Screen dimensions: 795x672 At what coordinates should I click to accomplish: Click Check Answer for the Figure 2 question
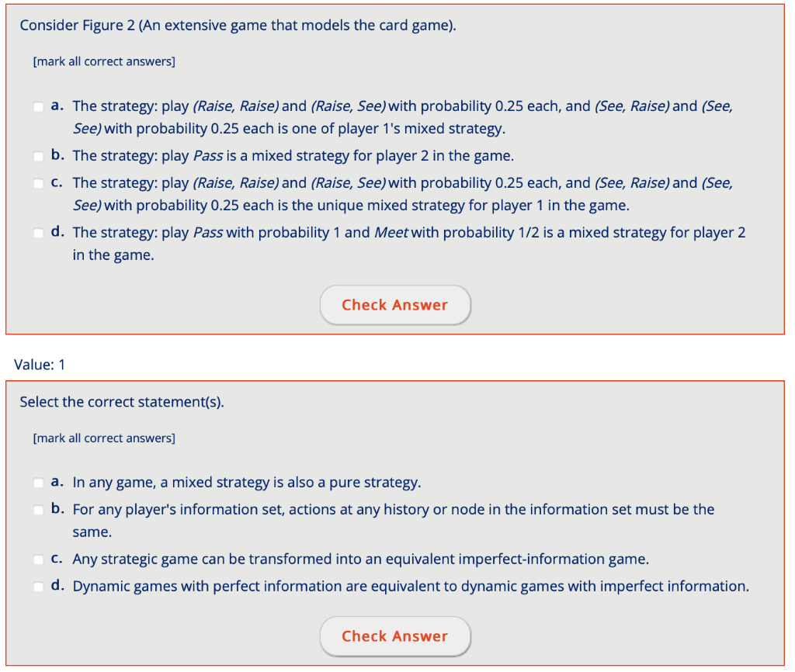coord(395,305)
